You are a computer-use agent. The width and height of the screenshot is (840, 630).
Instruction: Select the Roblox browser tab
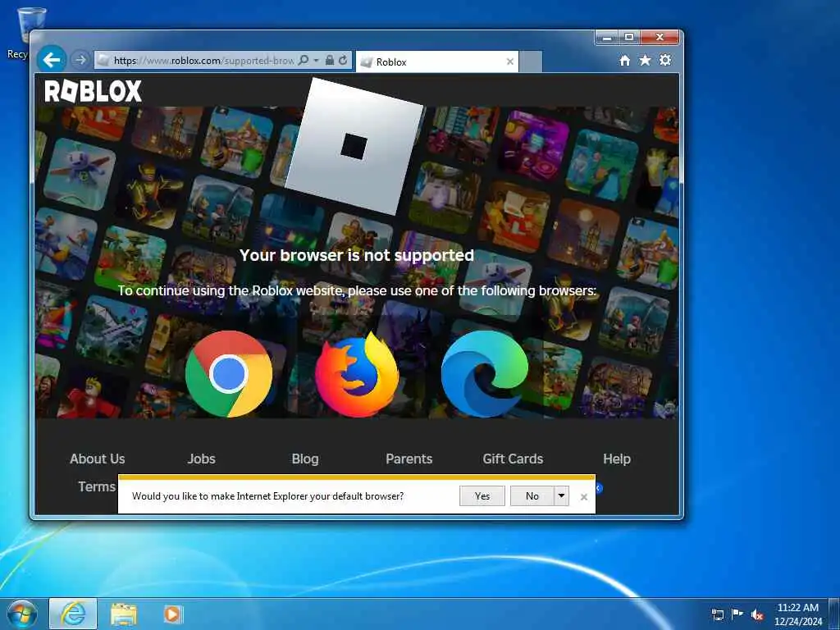click(x=437, y=62)
